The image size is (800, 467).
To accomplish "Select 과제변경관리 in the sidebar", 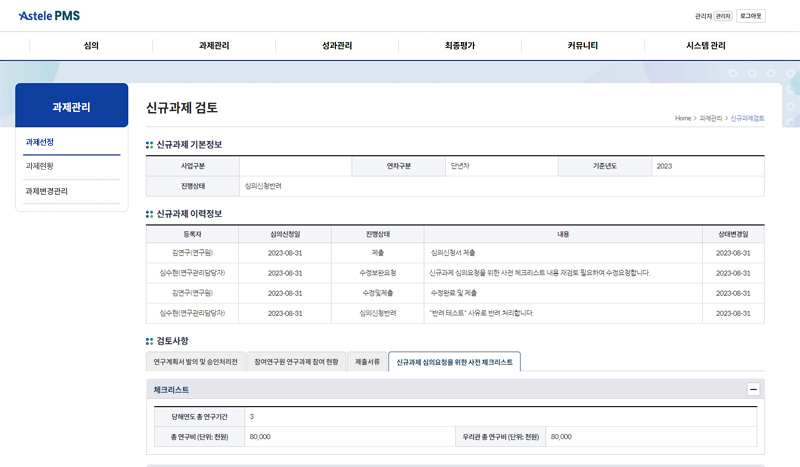I will [47, 191].
